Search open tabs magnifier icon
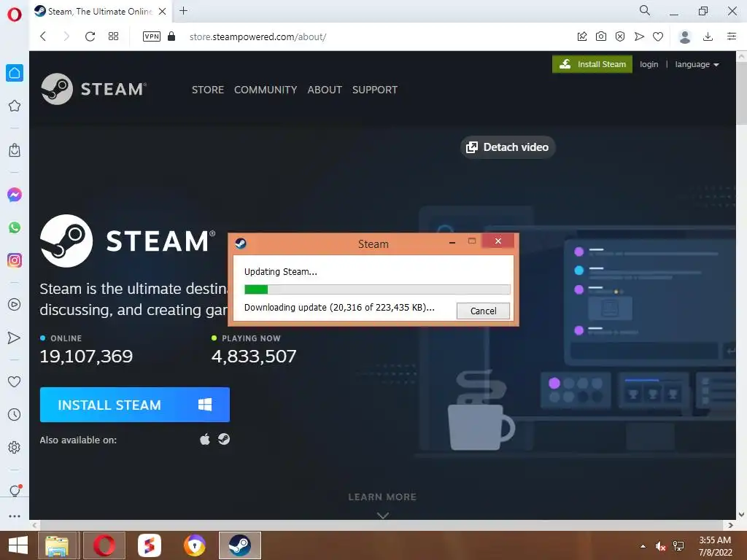Screen dimensions: 747x560 pos(645,10)
